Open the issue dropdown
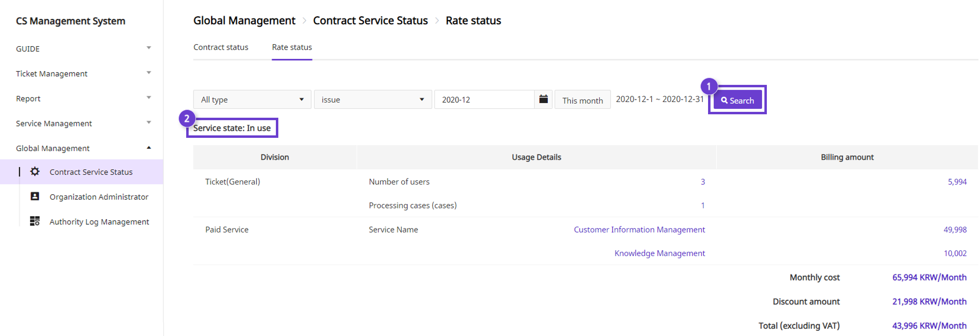 point(373,100)
